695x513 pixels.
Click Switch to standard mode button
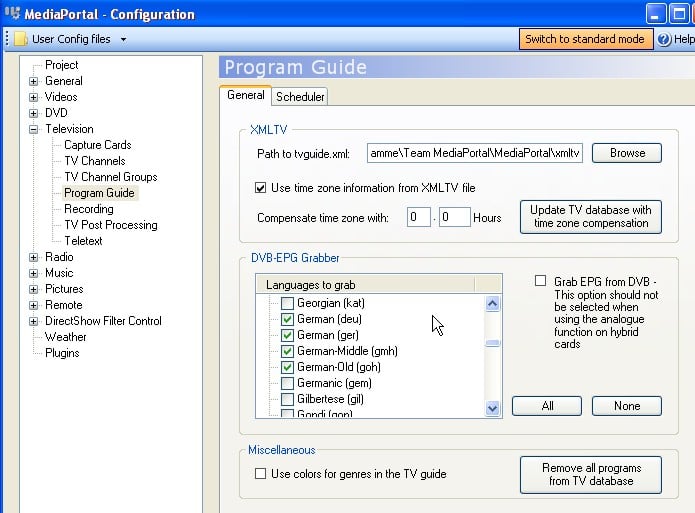(x=585, y=39)
